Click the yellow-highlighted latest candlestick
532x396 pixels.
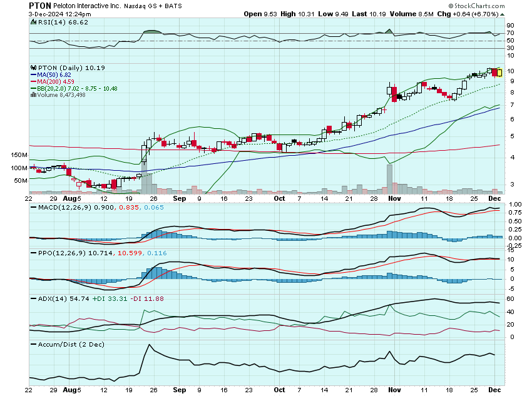pos(499,73)
